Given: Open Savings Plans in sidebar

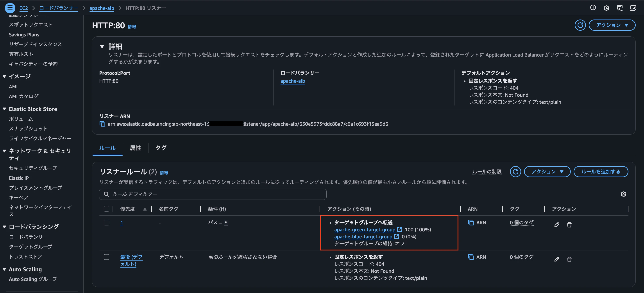Looking at the screenshot, I should tap(24, 34).
